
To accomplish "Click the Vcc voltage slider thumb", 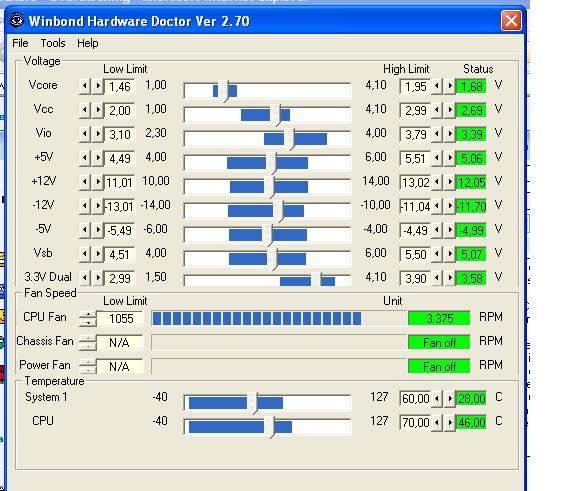I will (275, 115).
